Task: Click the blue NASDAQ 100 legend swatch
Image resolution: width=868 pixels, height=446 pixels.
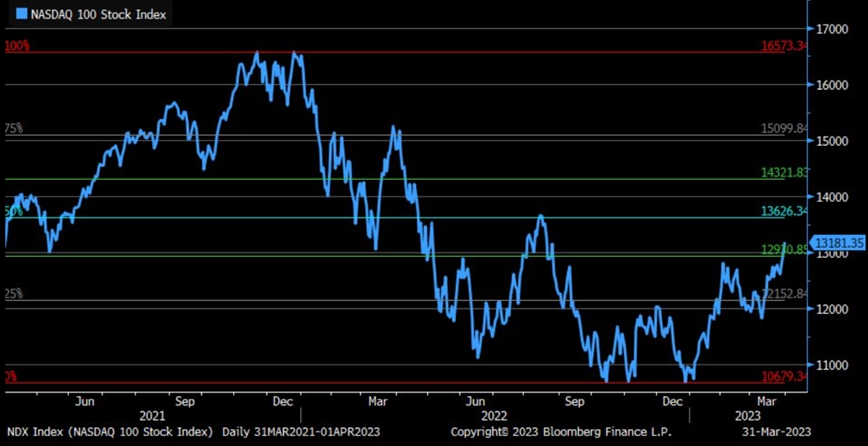Action: [x=20, y=14]
